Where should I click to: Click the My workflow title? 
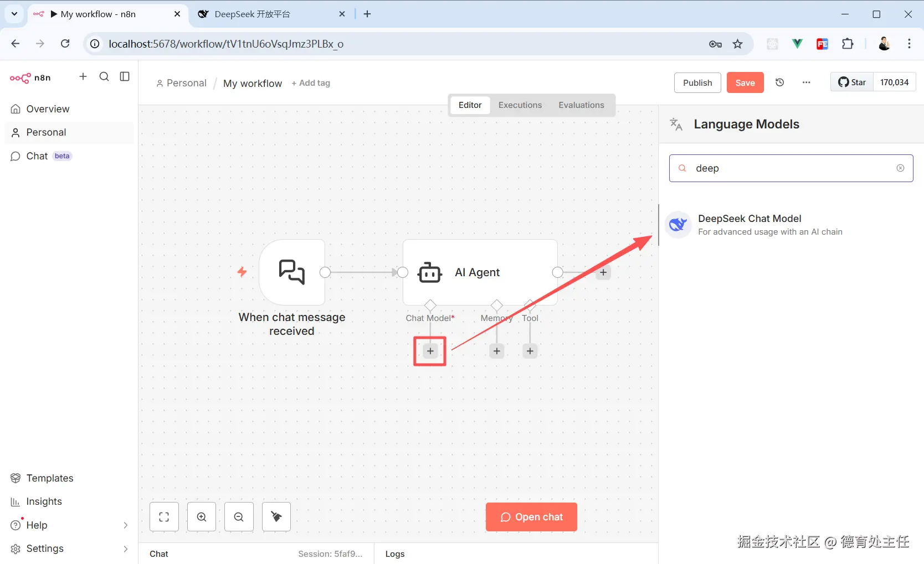coord(253,83)
